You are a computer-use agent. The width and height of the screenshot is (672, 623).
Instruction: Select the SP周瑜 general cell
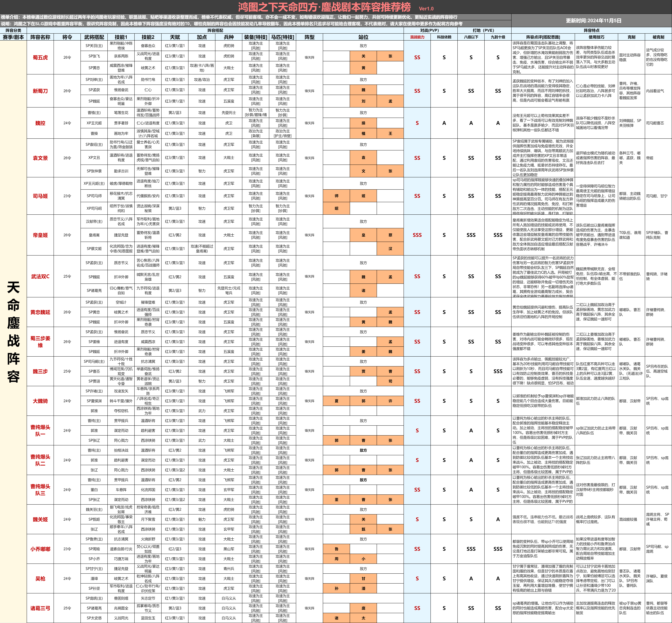[94, 549]
